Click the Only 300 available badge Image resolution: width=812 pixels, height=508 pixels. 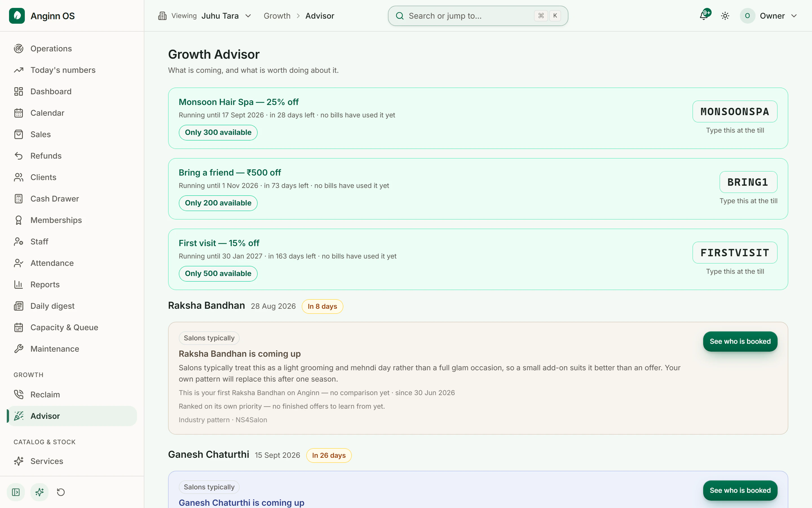[218, 132]
